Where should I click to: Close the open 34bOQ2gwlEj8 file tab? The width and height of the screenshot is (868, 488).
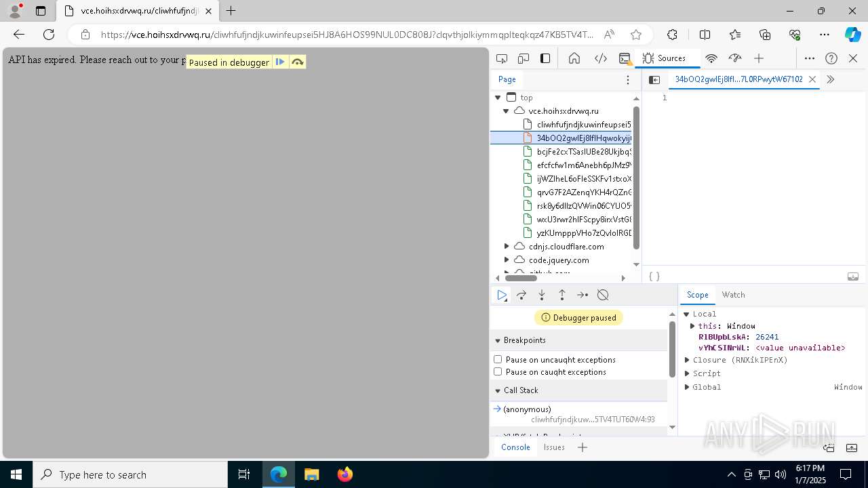(x=812, y=79)
